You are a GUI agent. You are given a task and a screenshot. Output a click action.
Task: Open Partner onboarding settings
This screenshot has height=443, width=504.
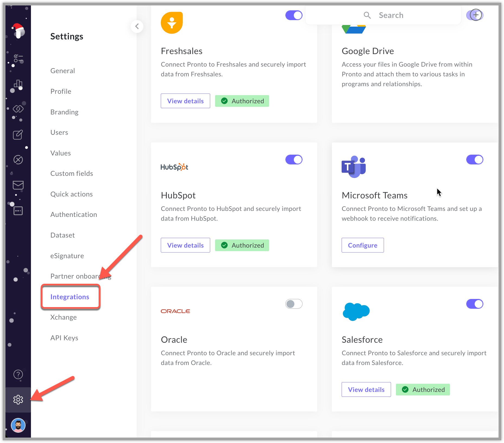coord(81,276)
